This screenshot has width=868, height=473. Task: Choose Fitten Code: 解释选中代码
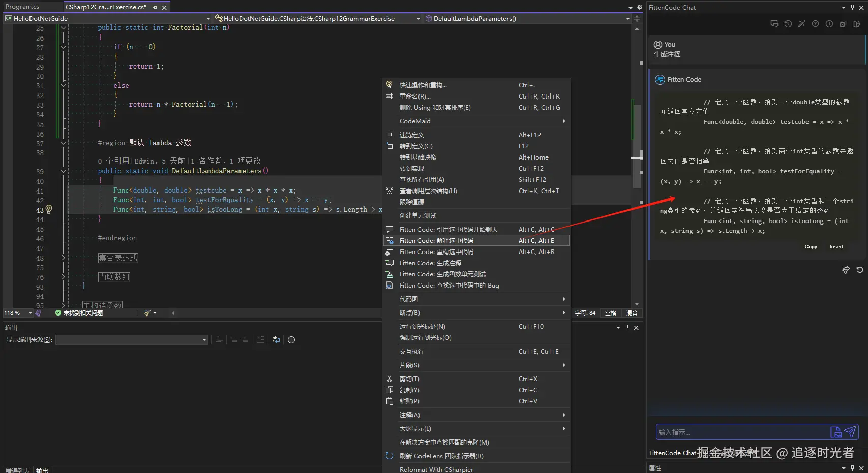pyautogui.click(x=476, y=240)
